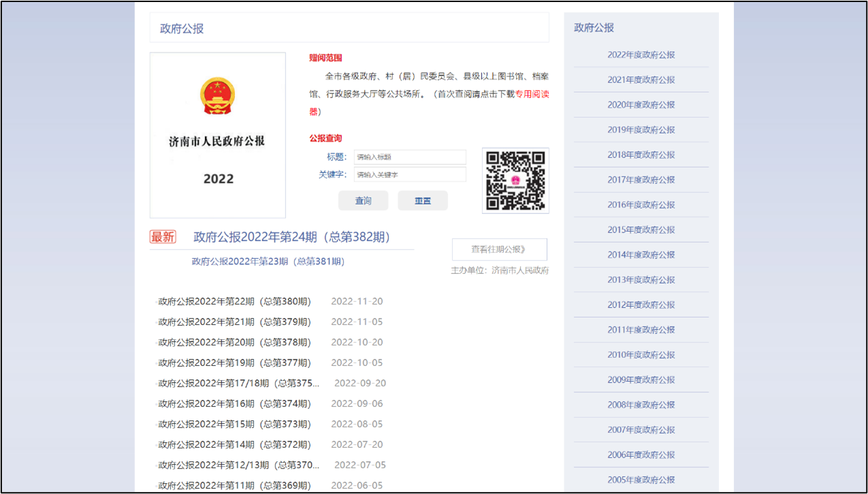
Task: Open the 专用阅读器 download link
Action: coord(531,95)
